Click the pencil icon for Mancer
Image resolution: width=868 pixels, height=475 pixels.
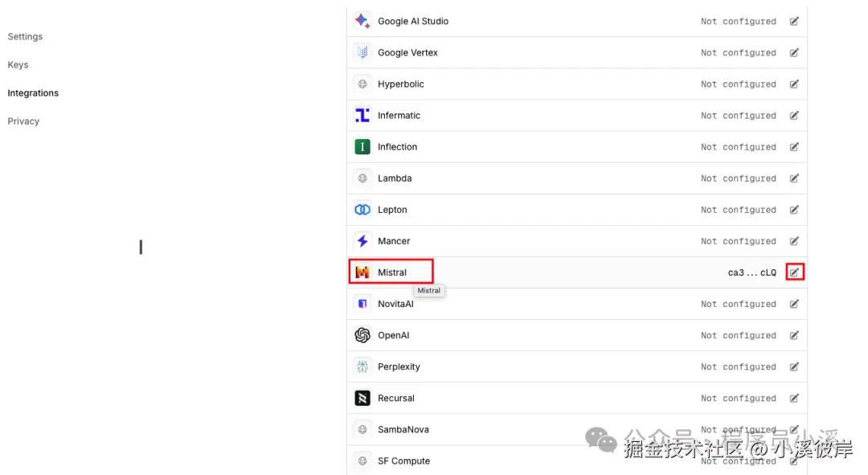point(794,241)
